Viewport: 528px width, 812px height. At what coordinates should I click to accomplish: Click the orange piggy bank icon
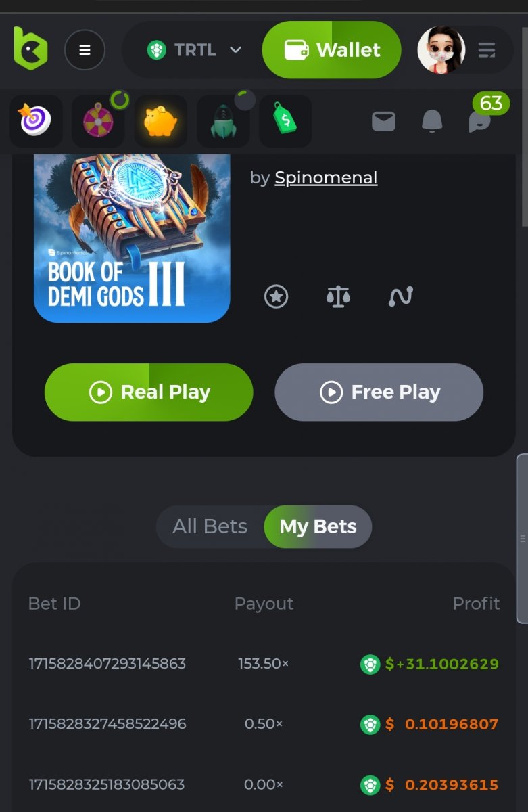(160, 122)
